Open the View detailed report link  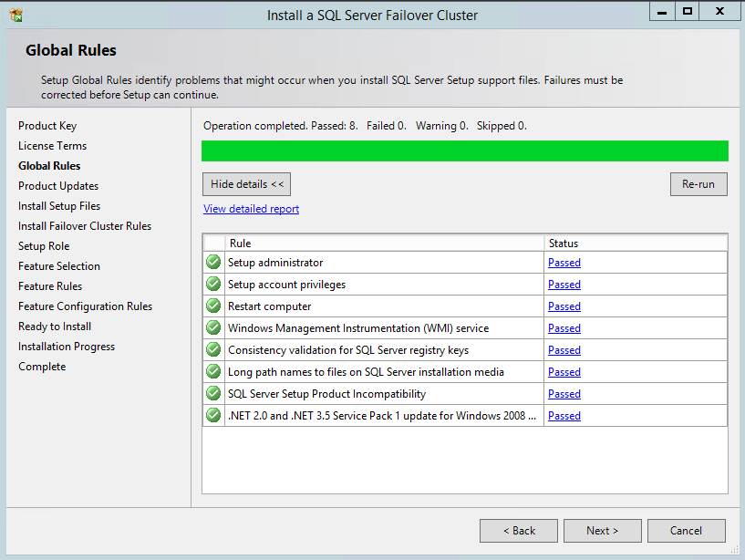click(251, 209)
